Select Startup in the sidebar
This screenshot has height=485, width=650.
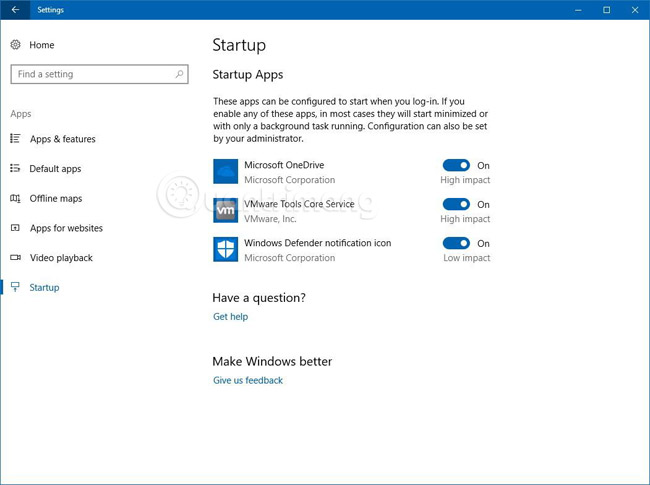pyautogui.click(x=44, y=287)
